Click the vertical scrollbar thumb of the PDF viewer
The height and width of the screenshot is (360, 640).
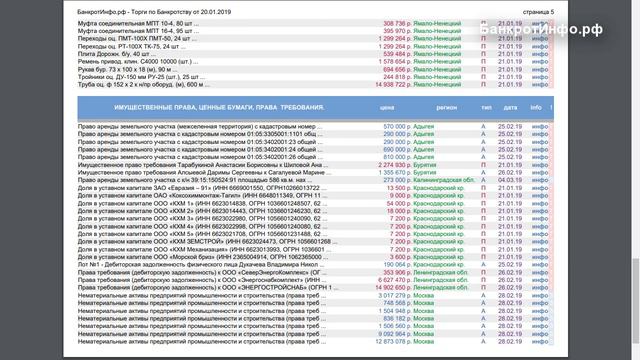point(636,300)
